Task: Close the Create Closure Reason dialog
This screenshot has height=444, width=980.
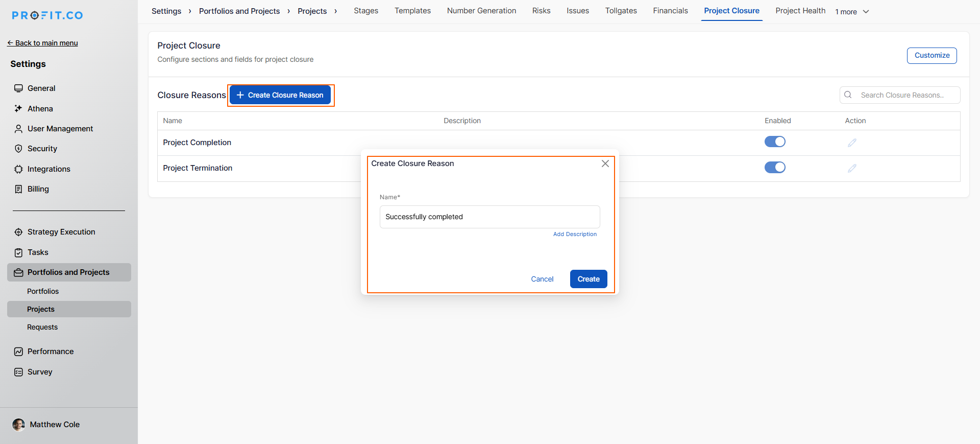Action: click(x=605, y=163)
